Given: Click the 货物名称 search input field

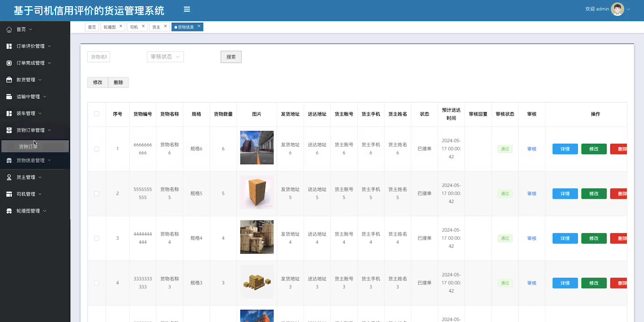Looking at the screenshot, I should [99, 57].
